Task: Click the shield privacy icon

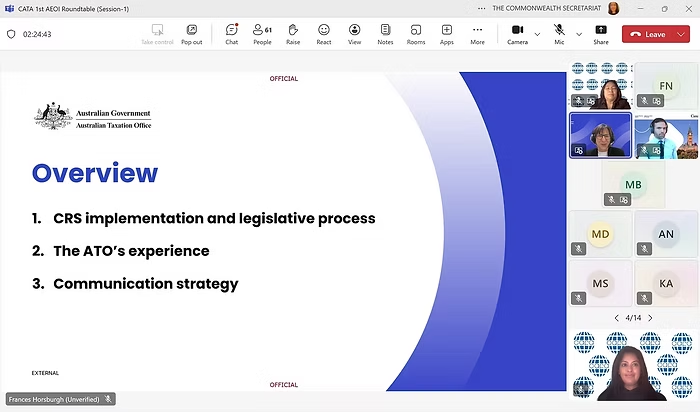Action: tap(11, 34)
